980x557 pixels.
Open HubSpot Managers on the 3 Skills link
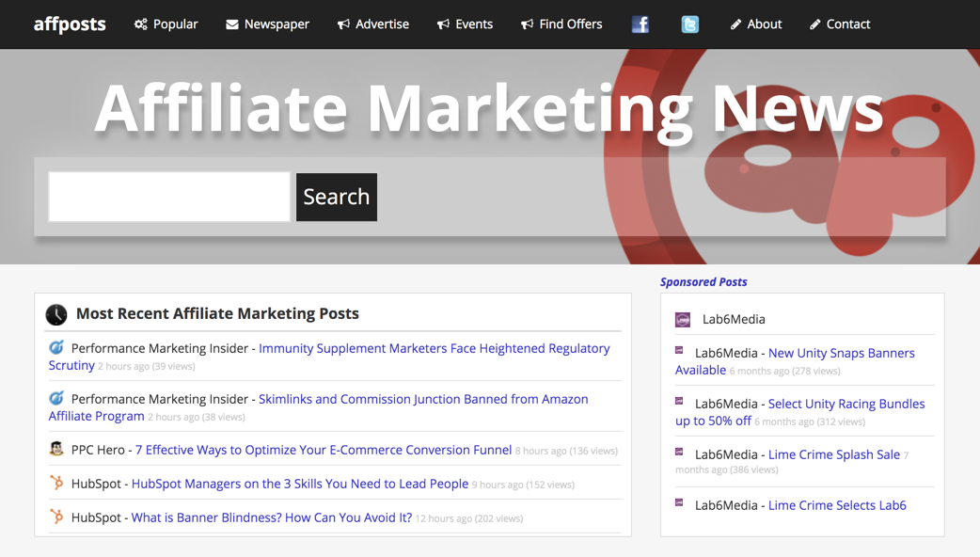(x=300, y=484)
